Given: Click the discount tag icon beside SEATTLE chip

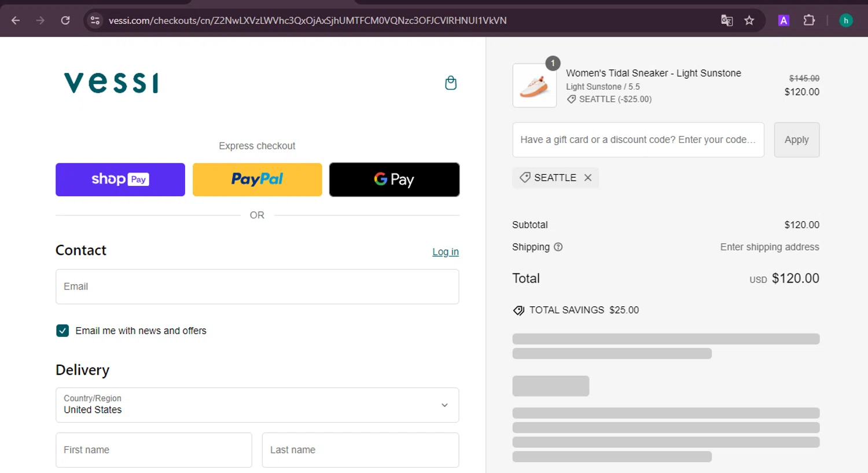Looking at the screenshot, I should coord(525,178).
